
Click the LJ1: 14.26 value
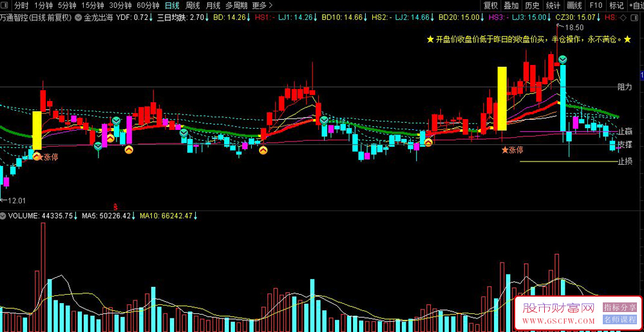(x=298, y=17)
